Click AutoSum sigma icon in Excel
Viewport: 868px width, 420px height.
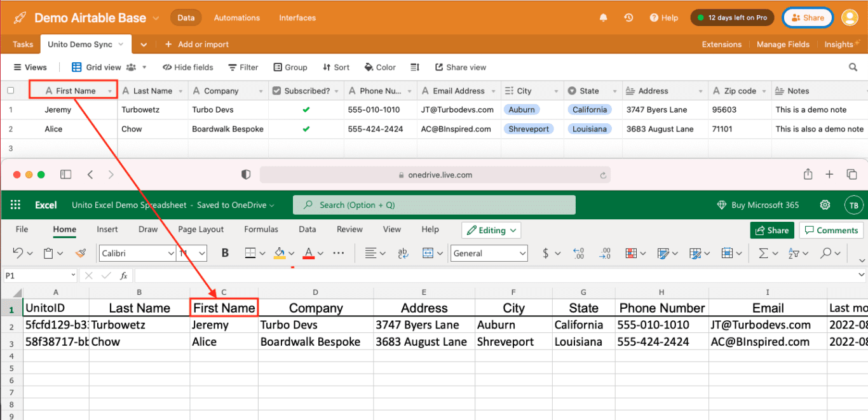click(763, 253)
